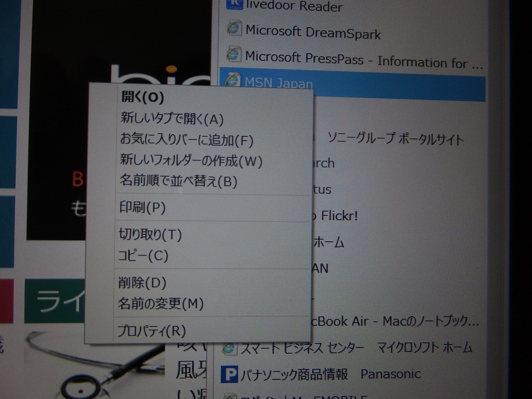532x399 pixels.
Task: Select コピー(C) from the context menu
Action: pos(143,255)
